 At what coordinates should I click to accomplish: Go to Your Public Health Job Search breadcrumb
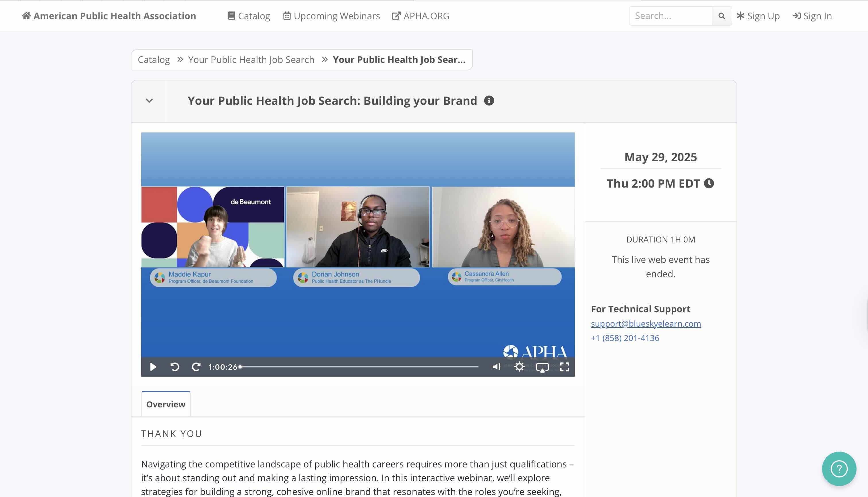(251, 59)
